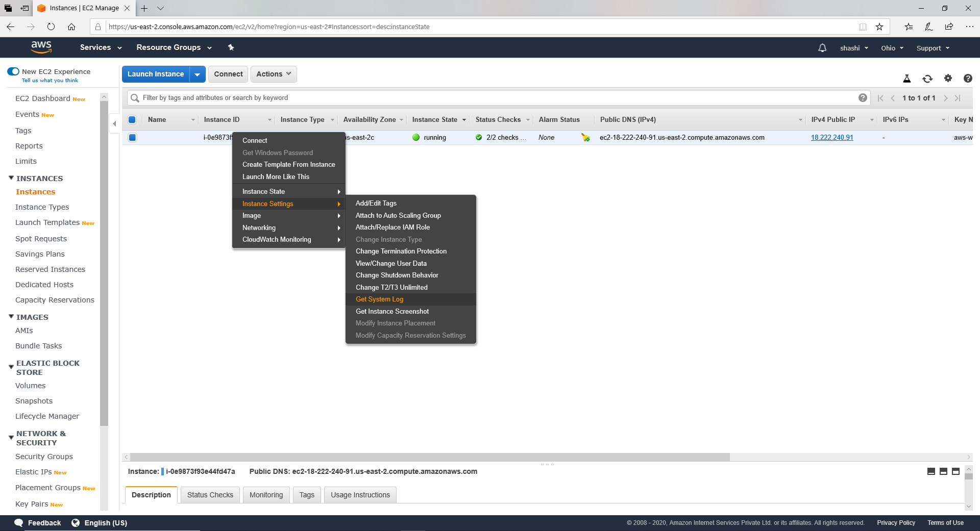
Task: Click the browser back arrow
Action: pos(10,27)
